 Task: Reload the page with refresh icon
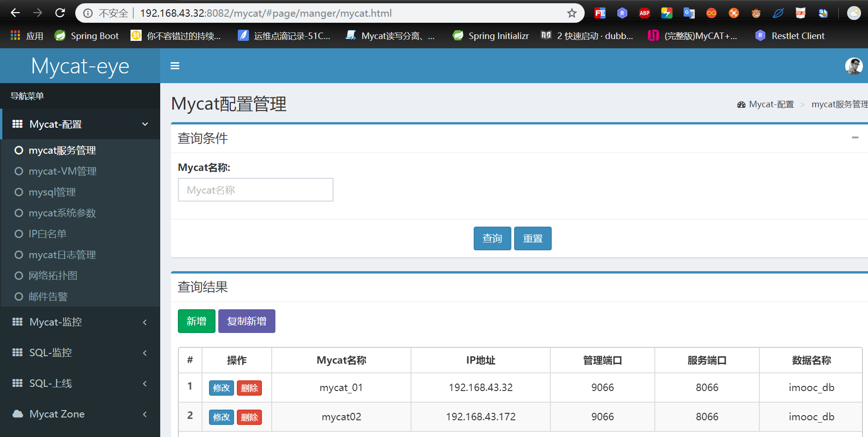point(60,13)
